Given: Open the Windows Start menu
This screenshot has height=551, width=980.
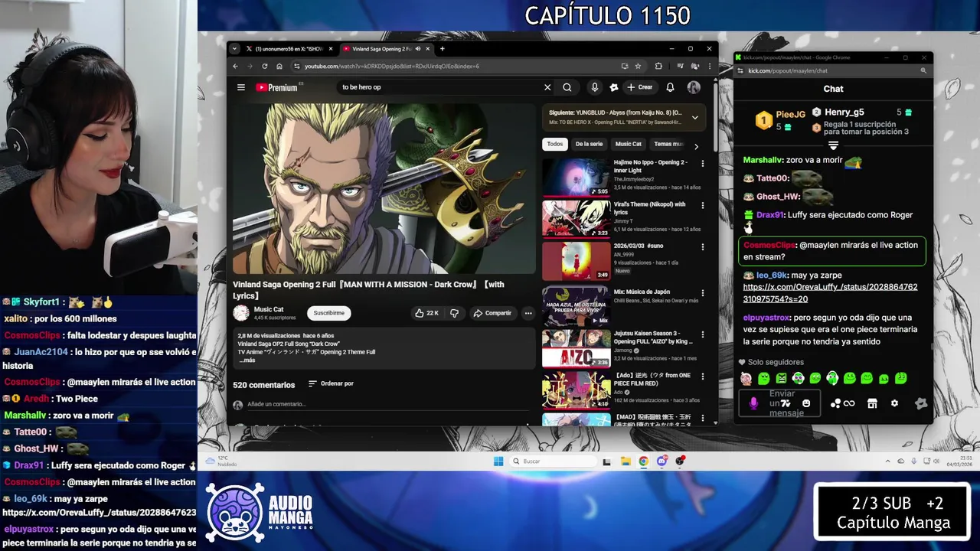Looking at the screenshot, I should [x=498, y=461].
